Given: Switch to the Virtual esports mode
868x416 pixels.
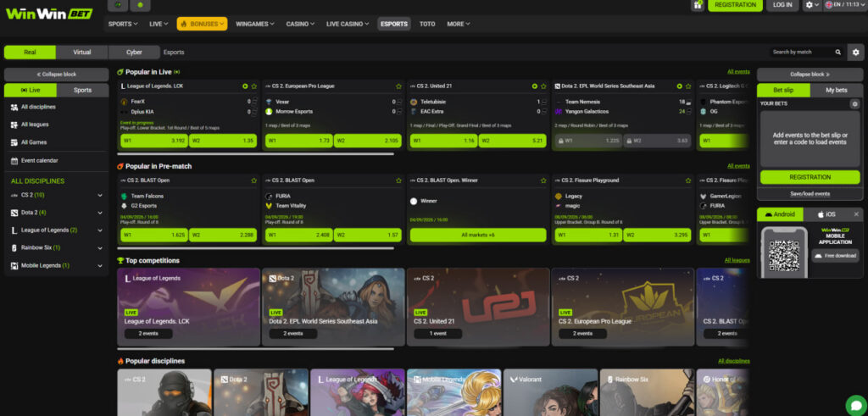Looking at the screenshot, I should click(x=82, y=52).
